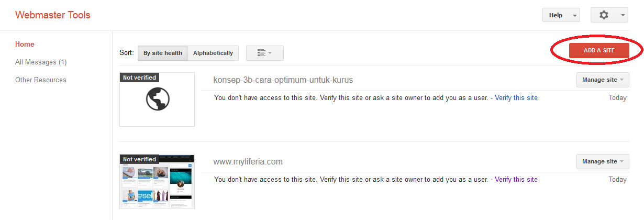Expand the dropdown arrow beside gear icon
This screenshot has height=220, width=644.
coord(623,15)
